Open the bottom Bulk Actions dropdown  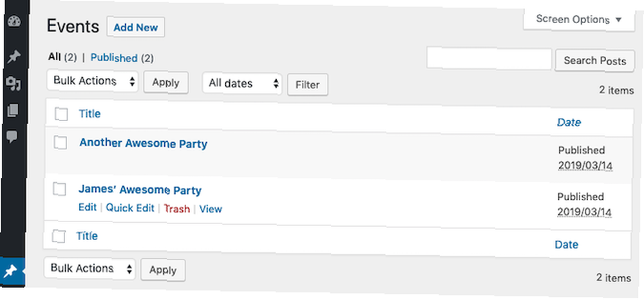90,268
